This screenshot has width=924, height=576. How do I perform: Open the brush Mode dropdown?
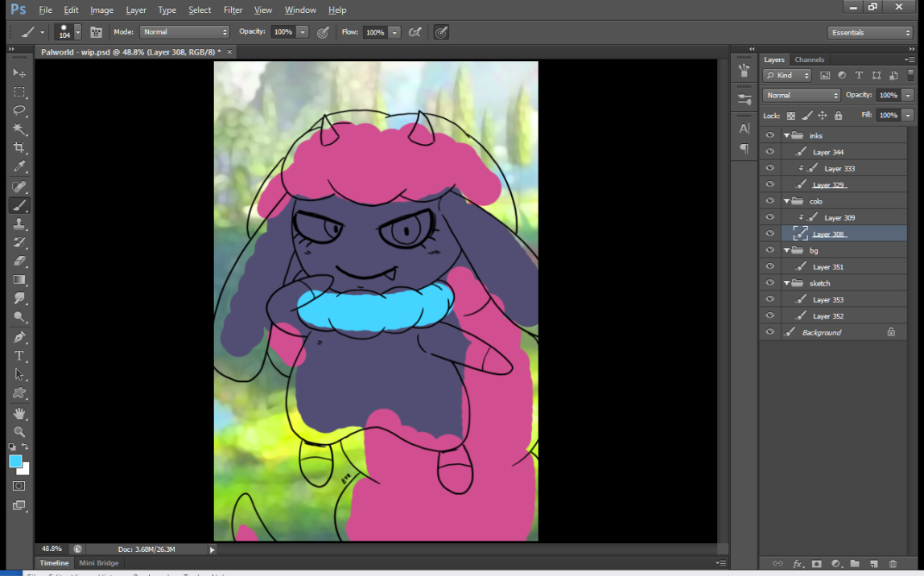click(184, 32)
